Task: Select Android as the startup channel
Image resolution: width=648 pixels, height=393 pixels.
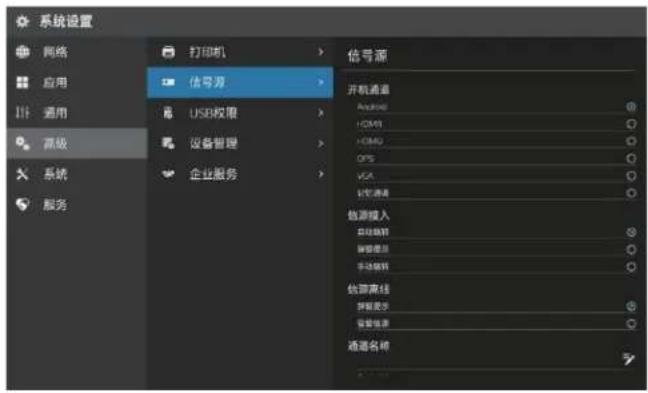Action: [x=631, y=107]
